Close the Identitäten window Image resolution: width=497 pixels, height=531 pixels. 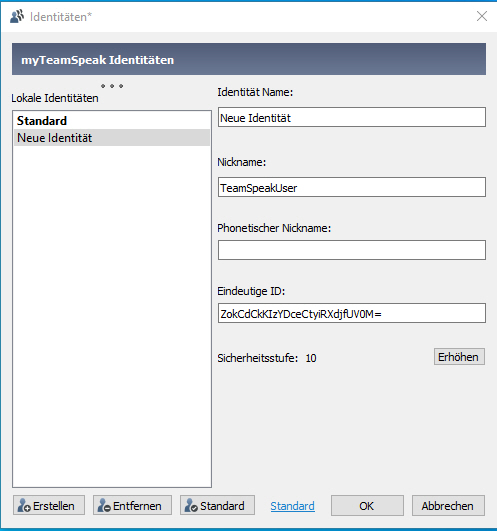tap(482, 16)
